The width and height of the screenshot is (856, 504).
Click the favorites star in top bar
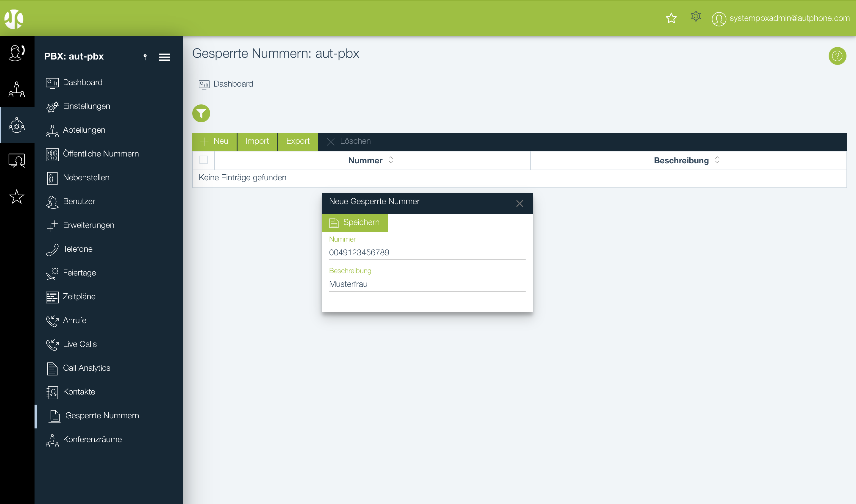[x=671, y=18]
